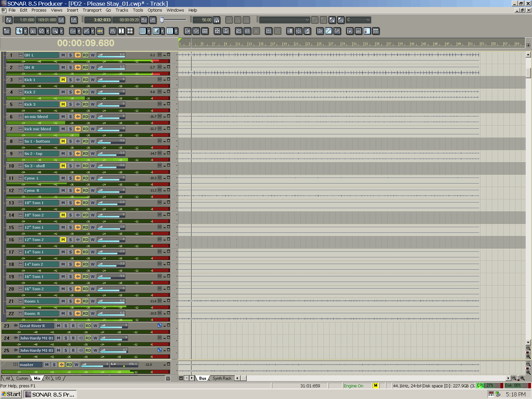Screen dimensions: 532x399
Task: Click the Windows Start button
Action: (x=11, y=394)
